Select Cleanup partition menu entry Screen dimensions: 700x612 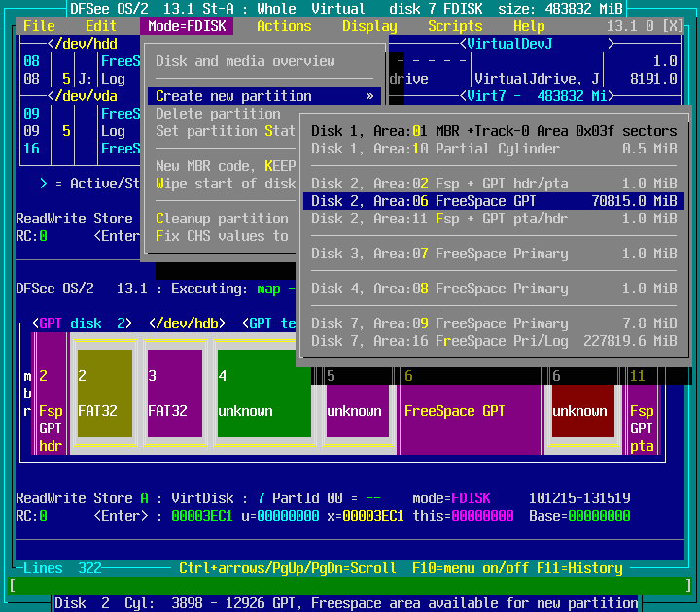coord(222,219)
